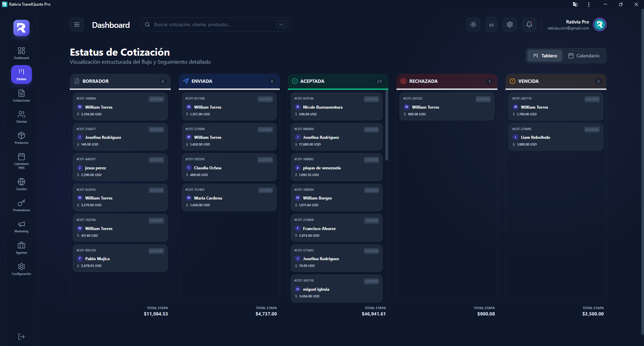
Task: Select the Canales globe icon
Action: coord(21,184)
